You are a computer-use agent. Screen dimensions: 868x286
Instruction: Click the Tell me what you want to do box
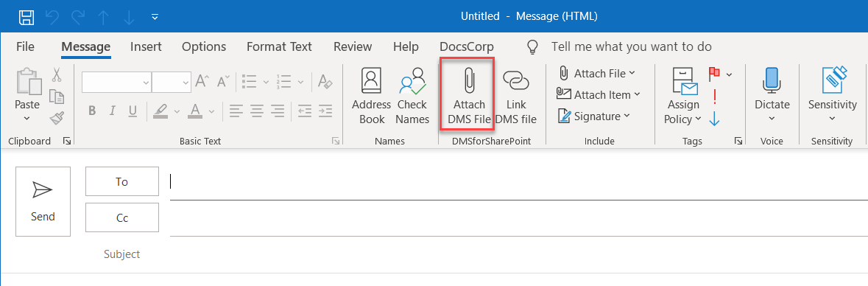pyautogui.click(x=631, y=46)
